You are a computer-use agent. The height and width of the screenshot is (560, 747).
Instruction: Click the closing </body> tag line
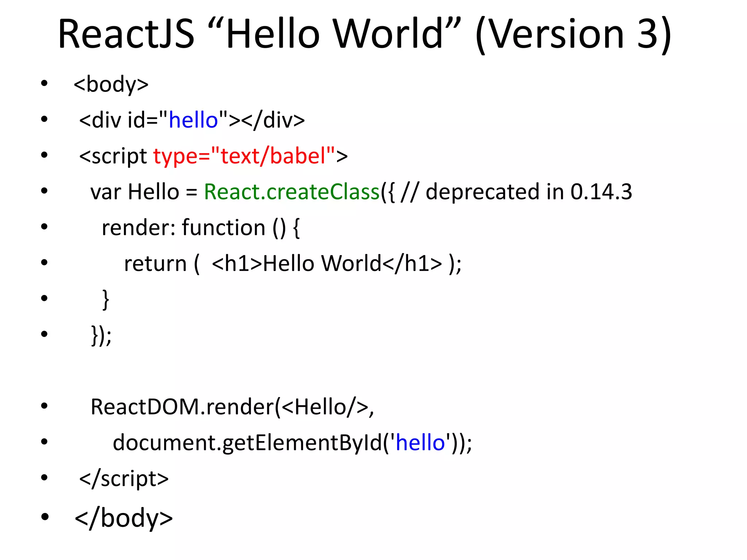coord(124,518)
